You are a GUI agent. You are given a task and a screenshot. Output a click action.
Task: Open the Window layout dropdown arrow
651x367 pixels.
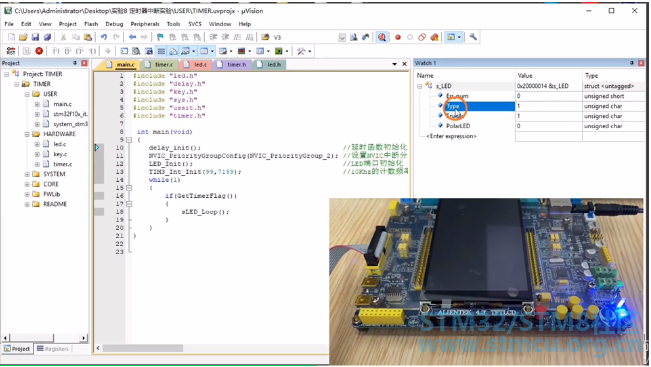click(x=459, y=37)
